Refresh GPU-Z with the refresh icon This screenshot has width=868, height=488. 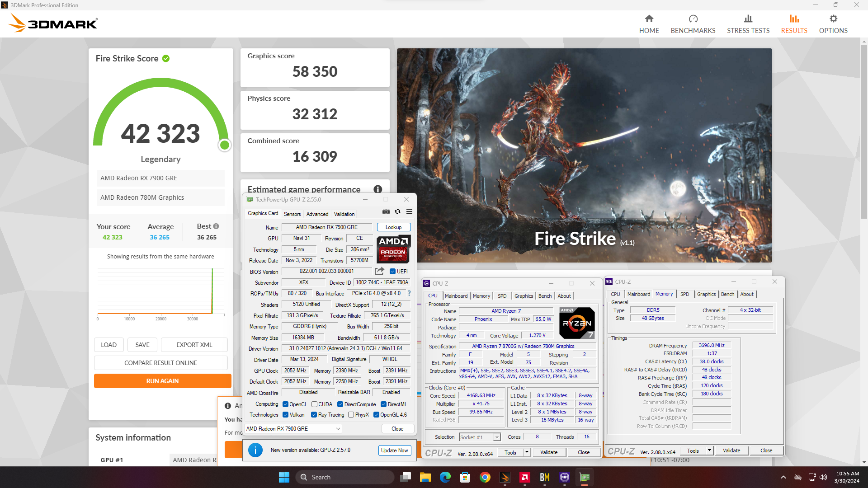point(397,211)
